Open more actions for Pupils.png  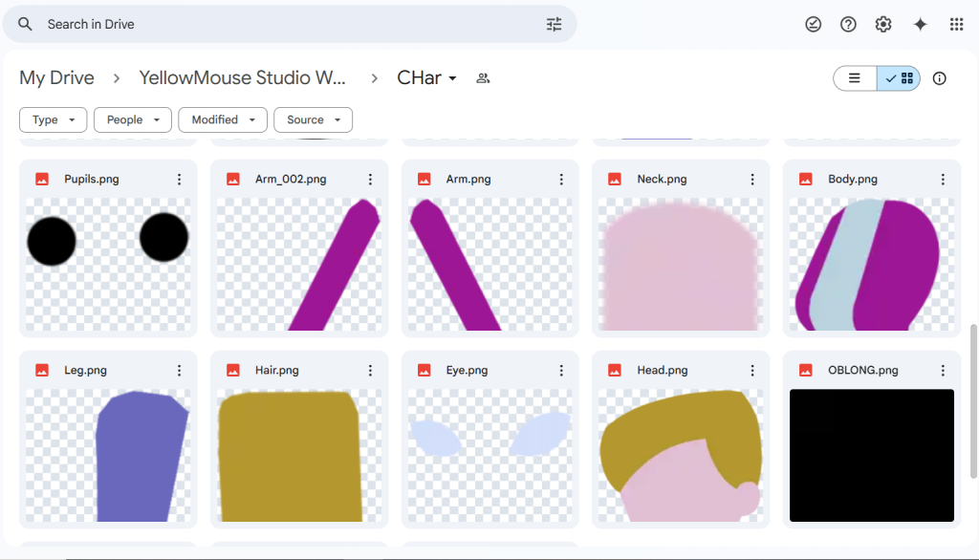click(179, 179)
